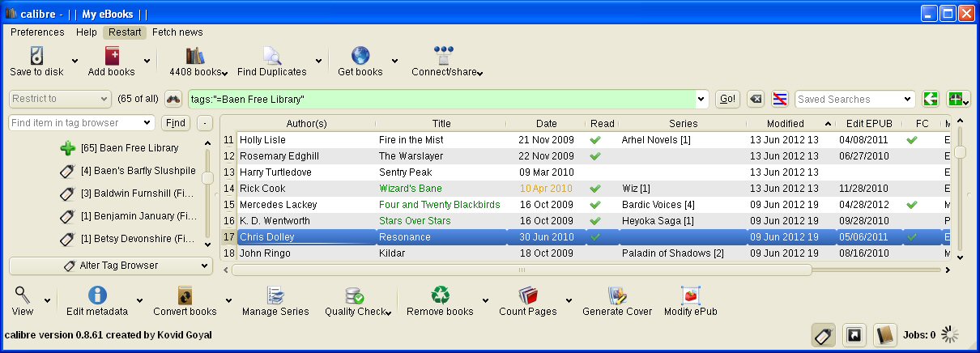Sort by the Author(s) column header
The height and width of the screenshot is (353, 980).
(x=306, y=124)
